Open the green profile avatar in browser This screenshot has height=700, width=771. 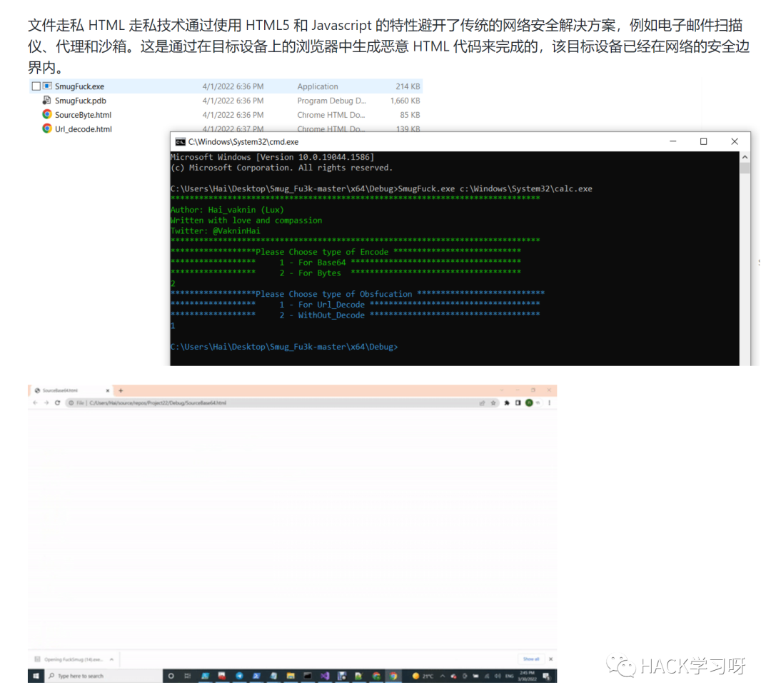tap(529, 403)
